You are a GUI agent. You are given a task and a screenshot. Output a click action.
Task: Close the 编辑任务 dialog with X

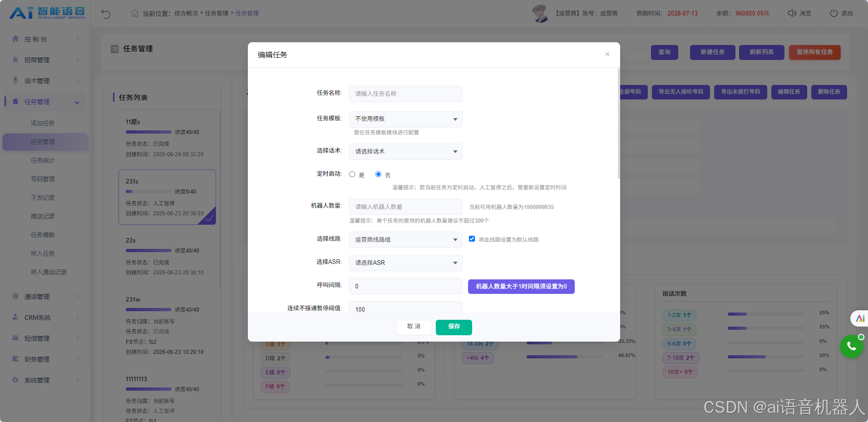607,54
